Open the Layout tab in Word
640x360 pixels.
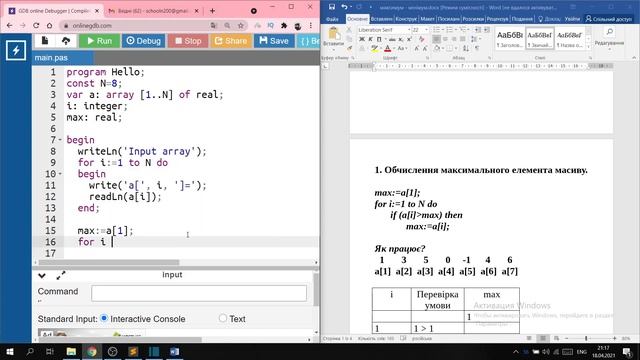[427, 19]
